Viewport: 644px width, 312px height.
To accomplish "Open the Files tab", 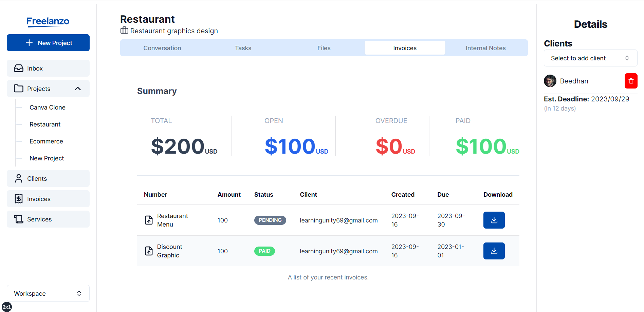I will point(324,48).
